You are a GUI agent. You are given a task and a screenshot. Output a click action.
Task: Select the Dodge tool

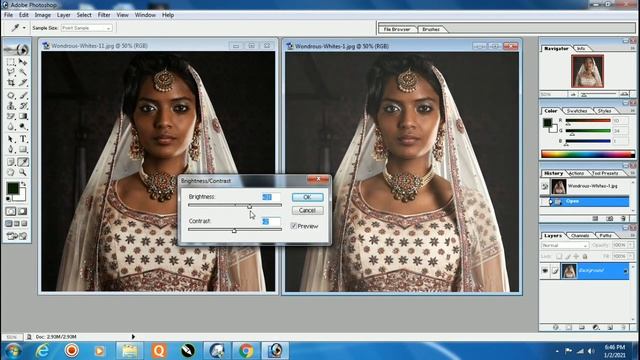(x=23, y=127)
